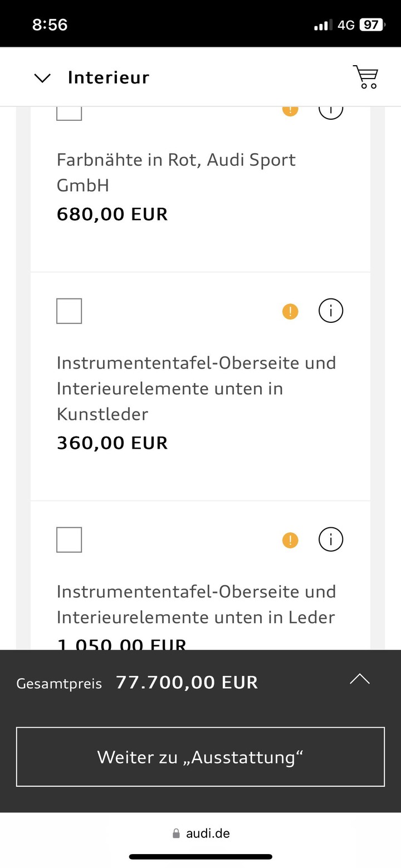
Task: Tap the audi.de address bar
Action: [x=200, y=833]
